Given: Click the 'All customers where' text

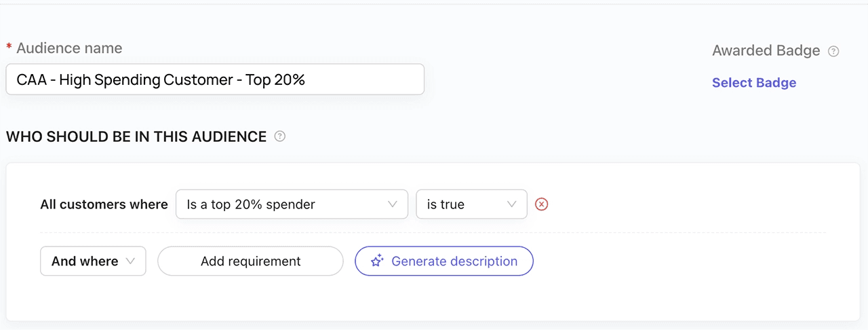Looking at the screenshot, I should (x=104, y=204).
